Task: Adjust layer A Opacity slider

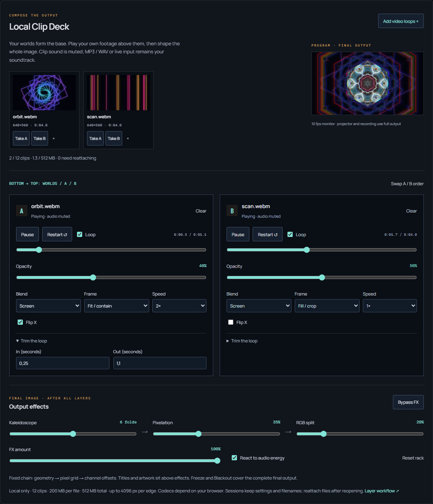Action: (111, 277)
